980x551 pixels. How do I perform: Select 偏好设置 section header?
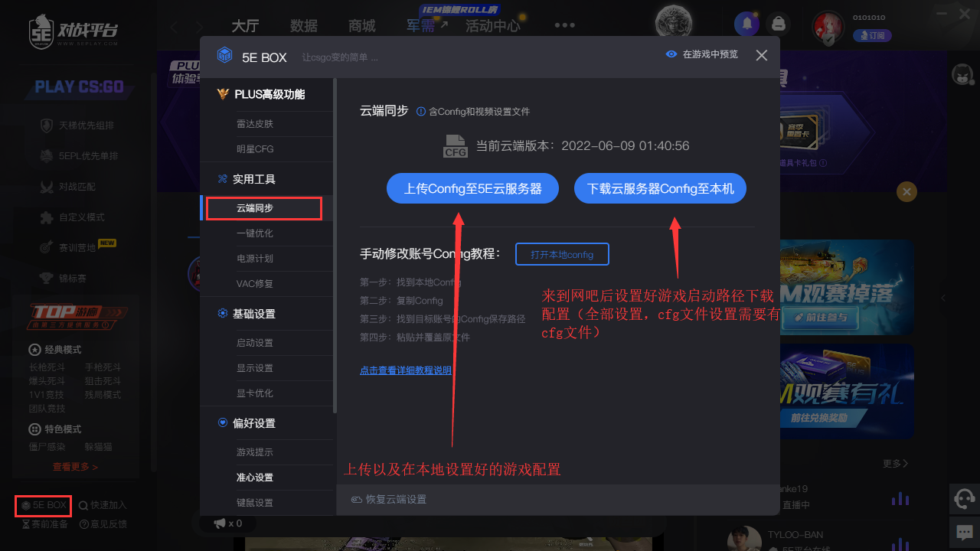point(247,423)
